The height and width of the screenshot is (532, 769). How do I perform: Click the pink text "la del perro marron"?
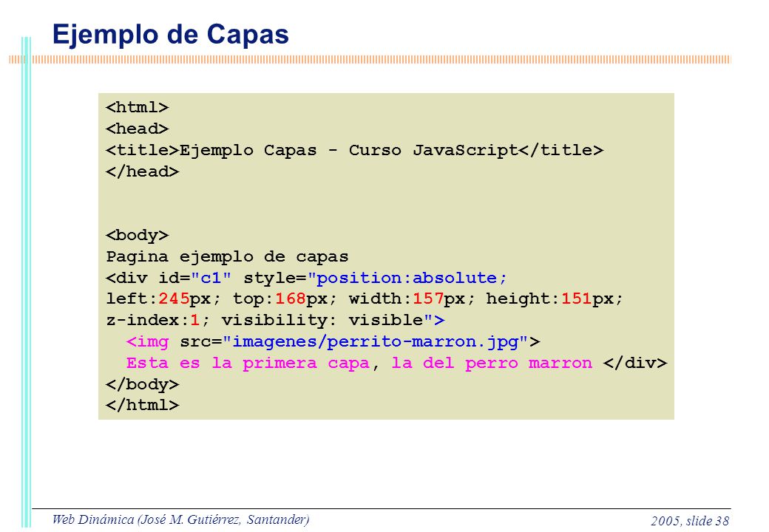point(492,364)
